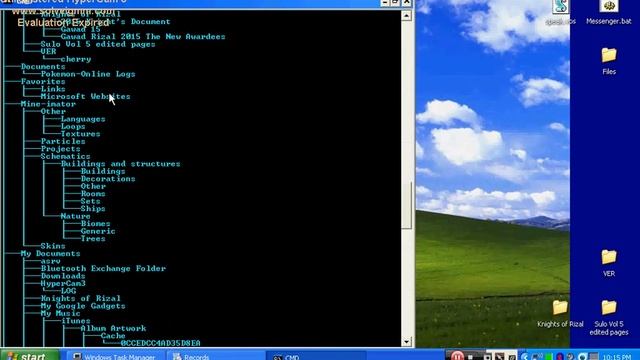Image resolution: width=640 pixels, height=360 pixels.
Task: Select the VER folder icon on the desktop
Action: 609,263
